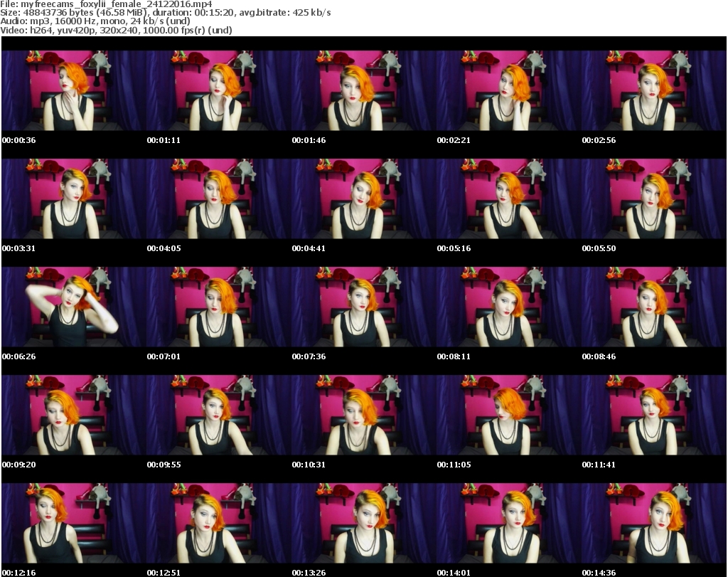Select the thumbnail timestamped 00:05:50

click(653, 198)
